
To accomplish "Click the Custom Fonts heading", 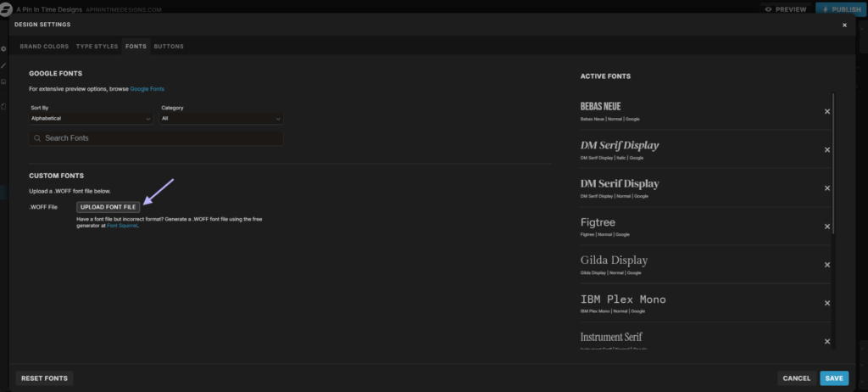I will 57,176.
